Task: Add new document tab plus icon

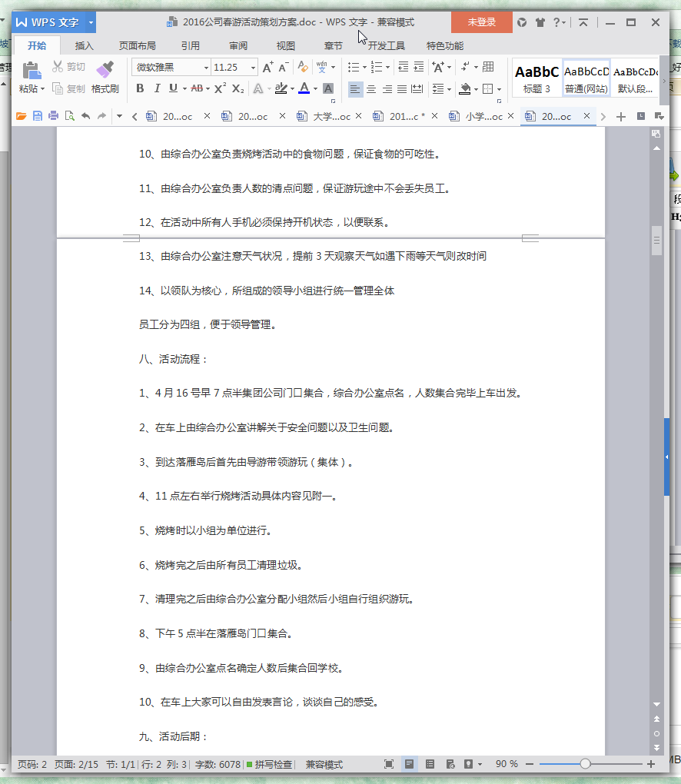Action: tap(620, 117)
